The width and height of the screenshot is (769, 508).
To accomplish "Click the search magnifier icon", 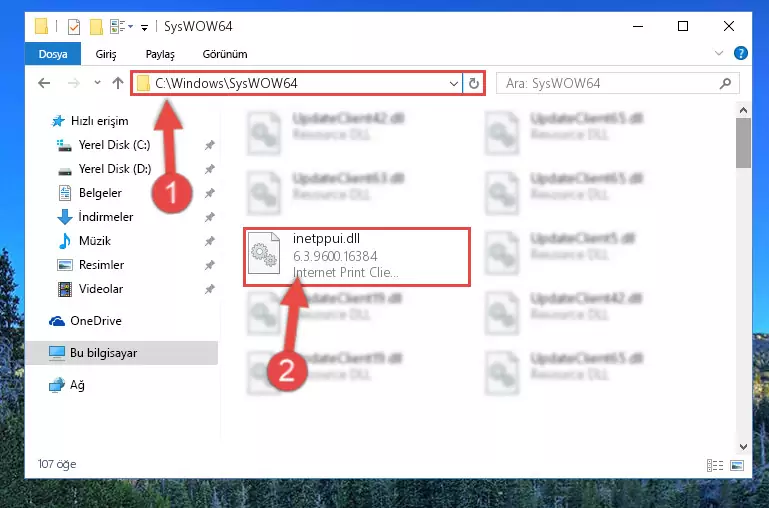I will [725, 84].
